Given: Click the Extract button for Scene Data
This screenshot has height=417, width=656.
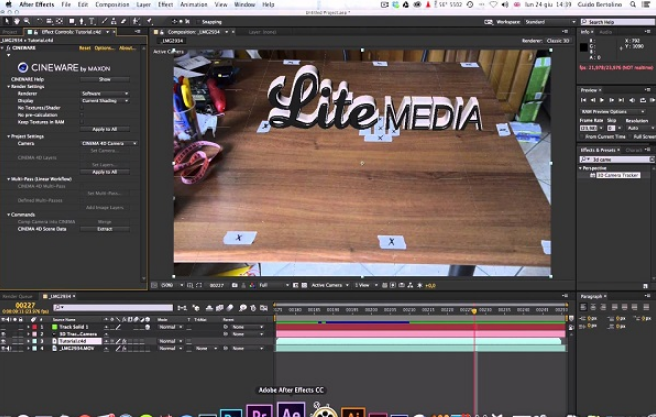Looking at the screenshot, I should click(x=105, y=229).
